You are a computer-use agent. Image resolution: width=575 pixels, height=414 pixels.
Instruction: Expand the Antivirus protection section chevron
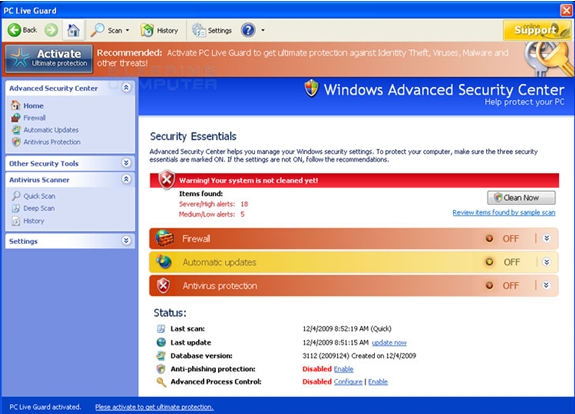click(x=546, y=285)
